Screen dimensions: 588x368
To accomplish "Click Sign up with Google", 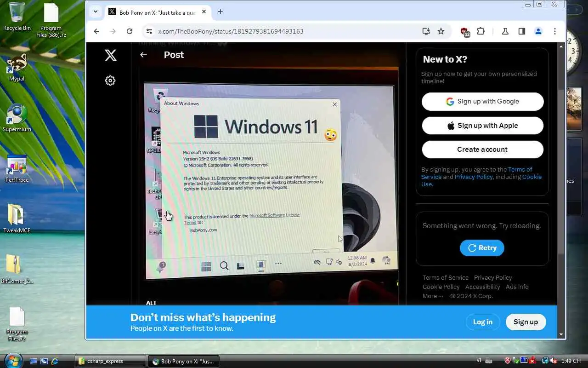I will point(482,102).
